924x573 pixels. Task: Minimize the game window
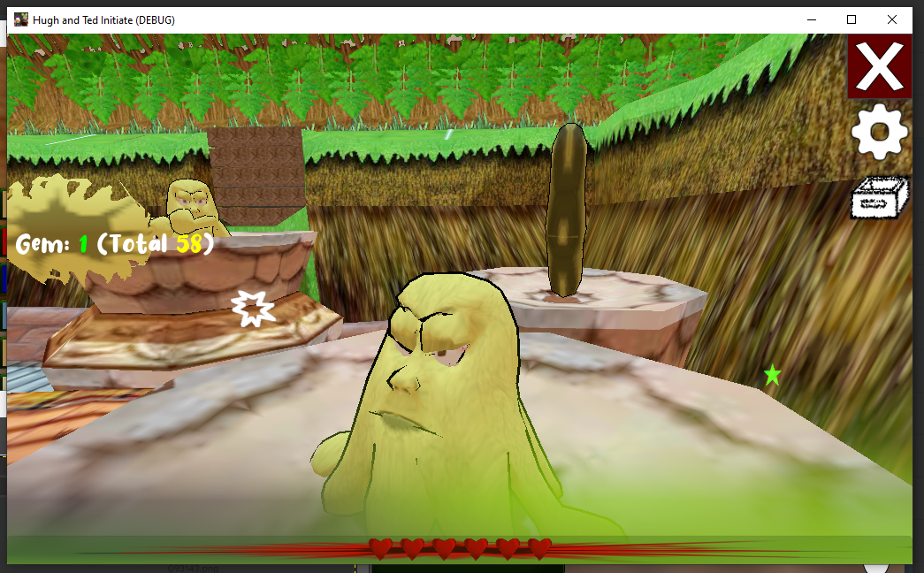[811, 19]
